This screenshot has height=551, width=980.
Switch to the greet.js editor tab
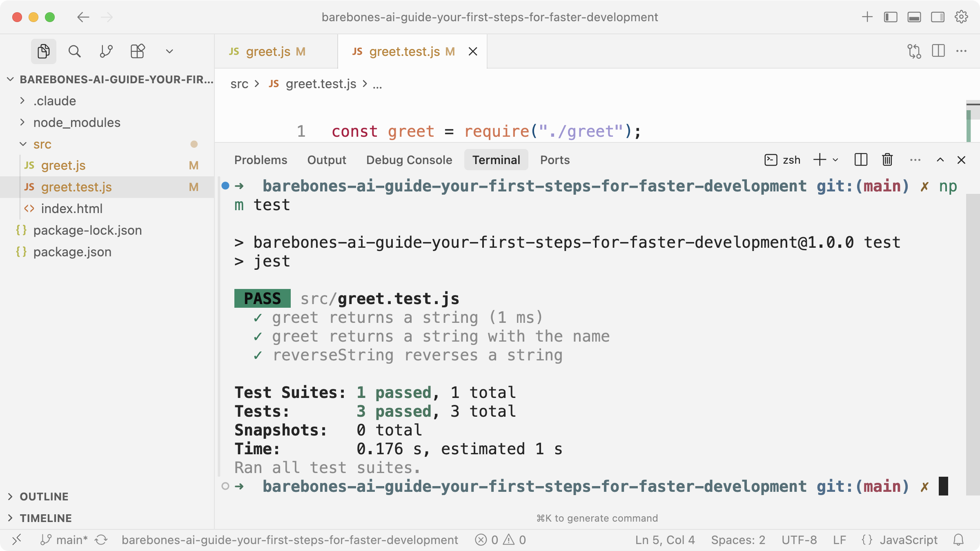point(268,51)
